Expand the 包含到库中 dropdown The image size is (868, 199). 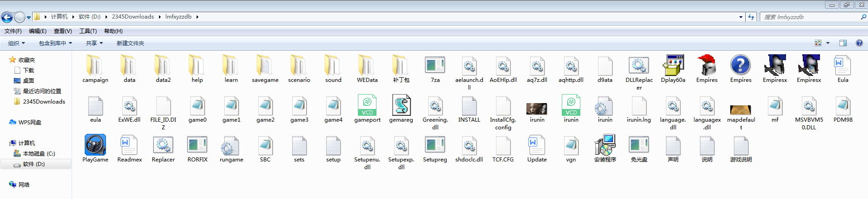[55, 43]
